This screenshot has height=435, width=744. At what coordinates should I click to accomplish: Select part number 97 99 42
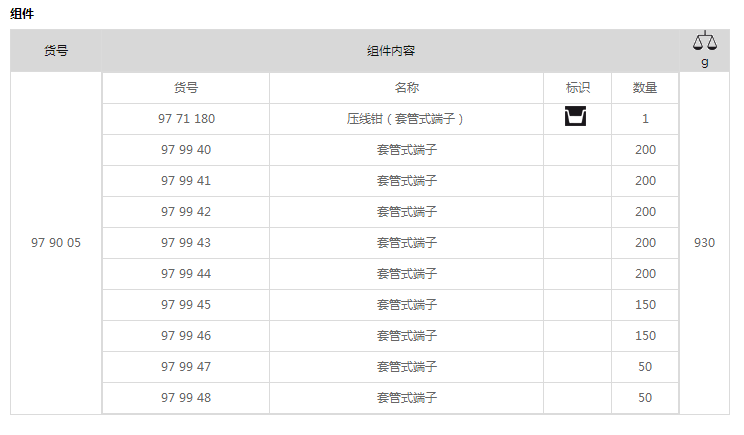pyautogui.click(x=186, y=212)
